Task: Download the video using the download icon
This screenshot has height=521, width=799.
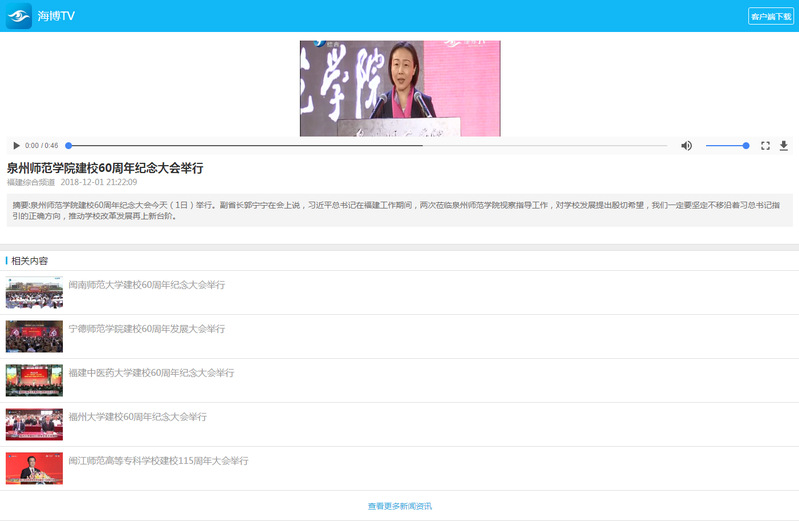Action: point(783,146)
